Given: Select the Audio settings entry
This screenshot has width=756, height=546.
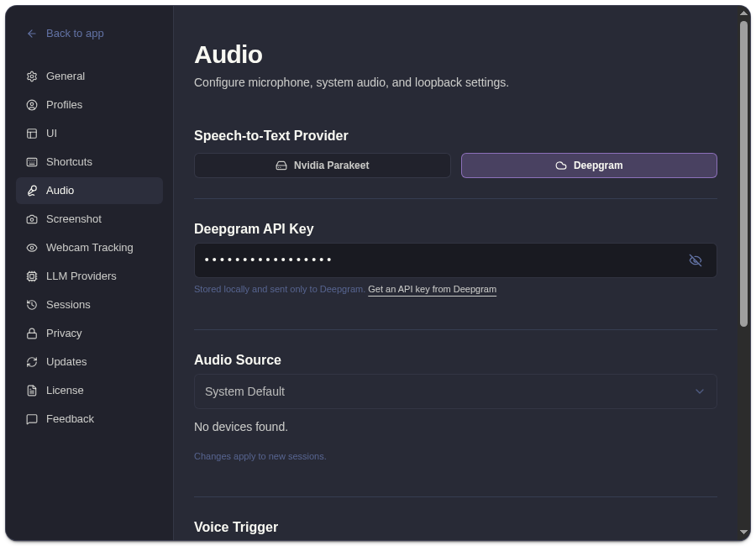Looking at the screenshot, I should pos(89,191).
